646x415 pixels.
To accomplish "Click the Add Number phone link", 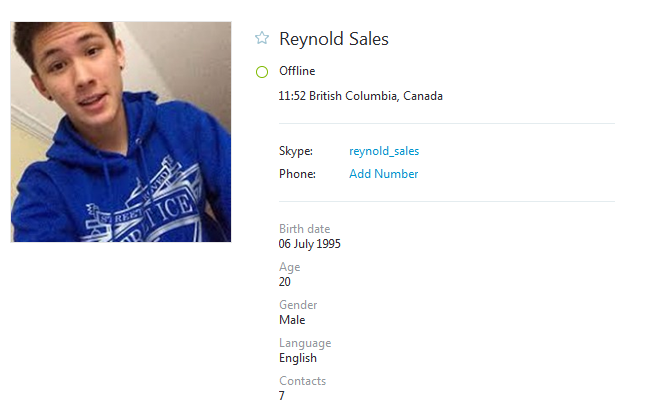I will point(383,174).
